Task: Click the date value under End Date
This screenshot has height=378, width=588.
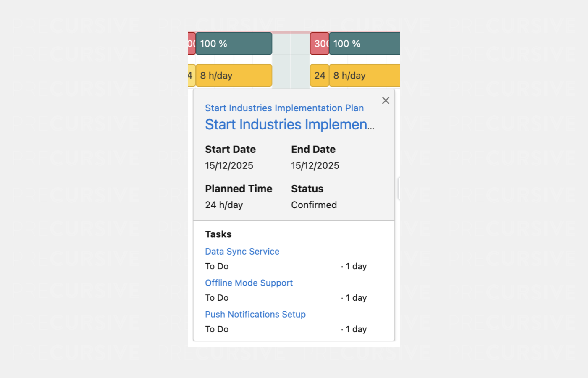Action: (x=315, y=165)
